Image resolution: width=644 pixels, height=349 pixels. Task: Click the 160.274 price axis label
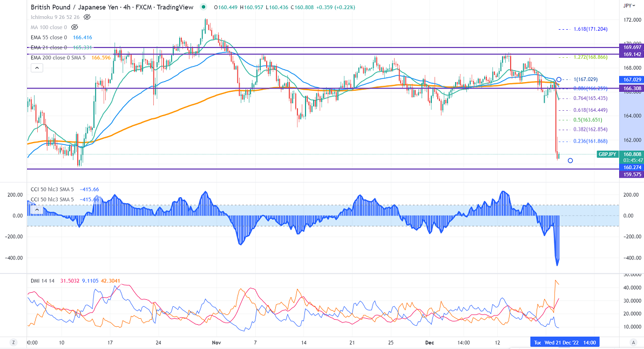pos(632,167)
